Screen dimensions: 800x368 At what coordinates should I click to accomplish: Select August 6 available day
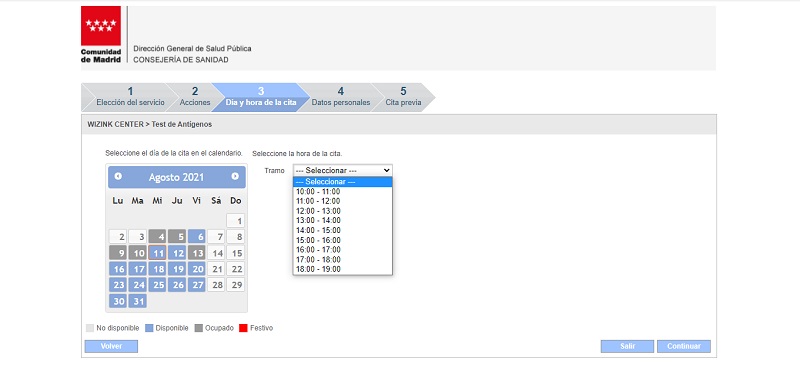tap(196, 236)
